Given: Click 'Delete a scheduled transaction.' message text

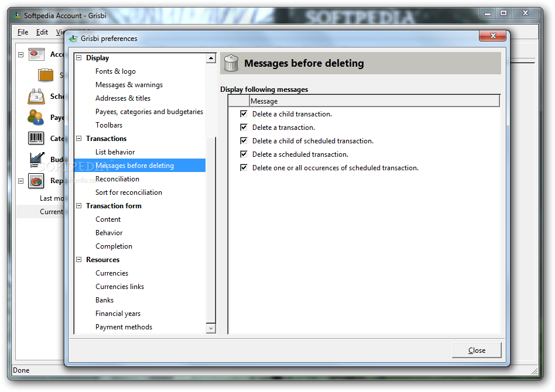Looking at the screenshot, I should (x=300, y=154).
